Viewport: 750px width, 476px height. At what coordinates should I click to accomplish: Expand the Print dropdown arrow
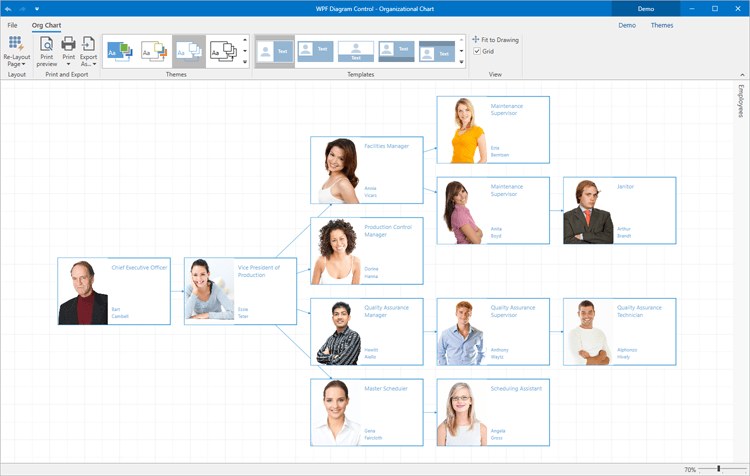(68, 64)
